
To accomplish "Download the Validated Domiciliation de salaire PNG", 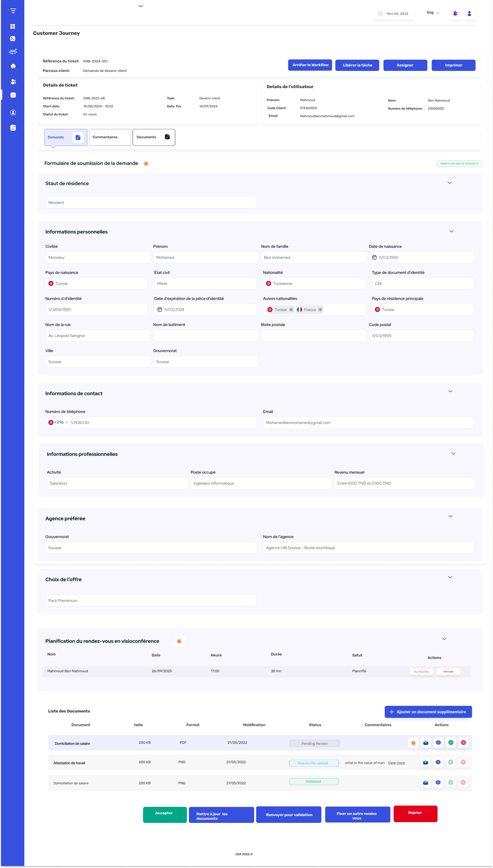I will 426,783.
